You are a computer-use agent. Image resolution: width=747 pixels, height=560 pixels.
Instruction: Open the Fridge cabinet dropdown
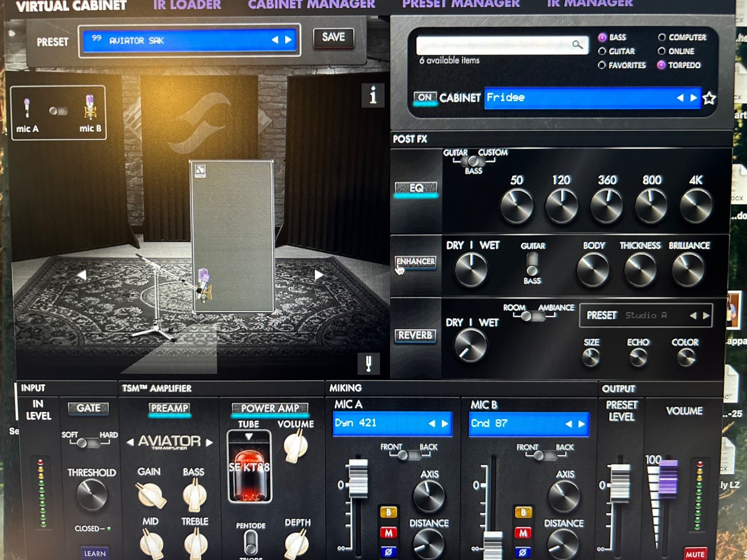click(592, 98)
